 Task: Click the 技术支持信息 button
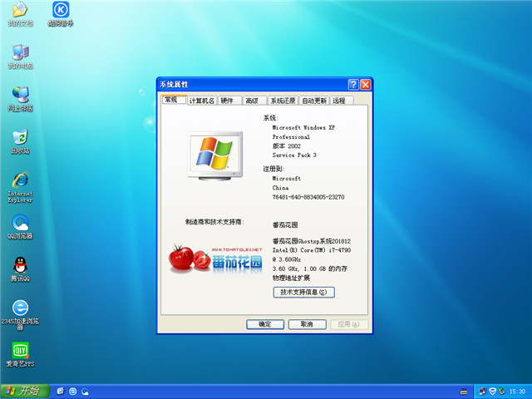click(303, 292)
